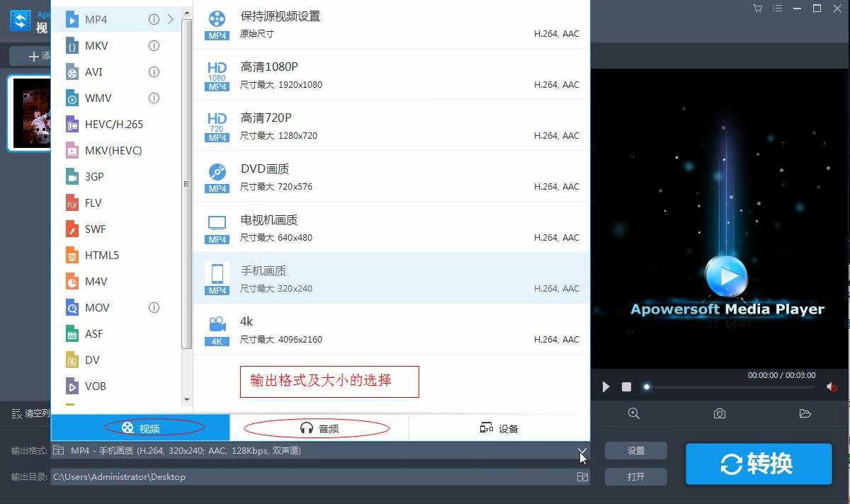Select the video thumbnail in file list
This screenshot has height=504, width=850.
[30, 113]
